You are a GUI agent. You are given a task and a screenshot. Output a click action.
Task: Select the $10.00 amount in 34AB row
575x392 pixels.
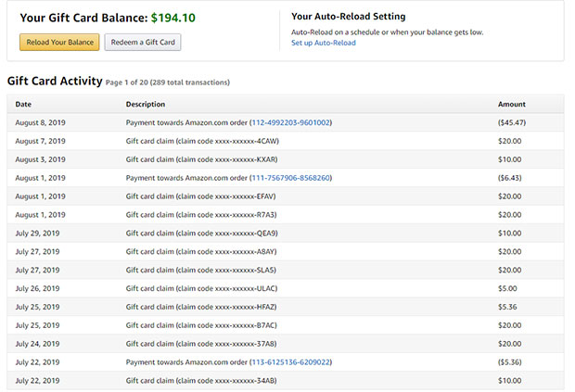(509, 381)
